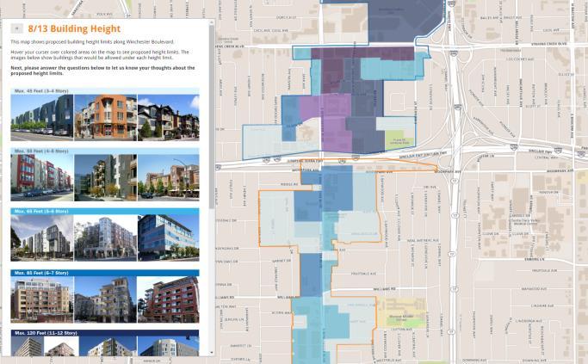Click the AMHERST LN street label
Viewport: 588px width, 364px height.
(x=240, y=345)
